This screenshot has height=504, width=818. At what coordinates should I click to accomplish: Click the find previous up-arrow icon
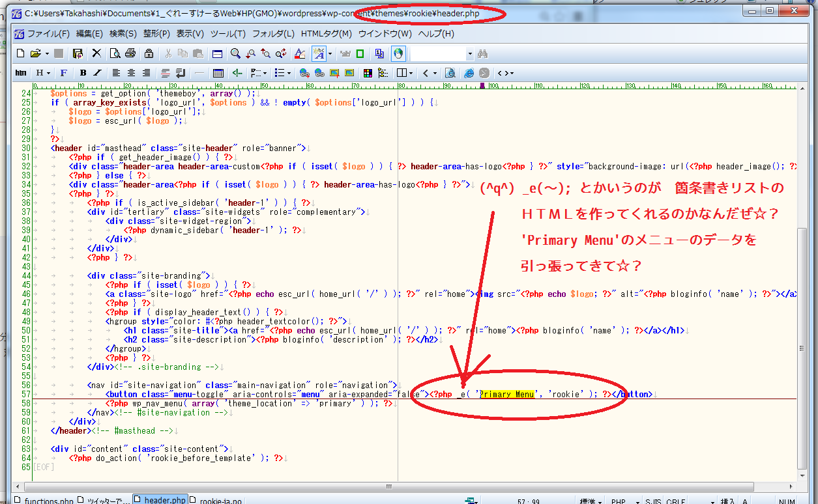click(x=265, y=53)
